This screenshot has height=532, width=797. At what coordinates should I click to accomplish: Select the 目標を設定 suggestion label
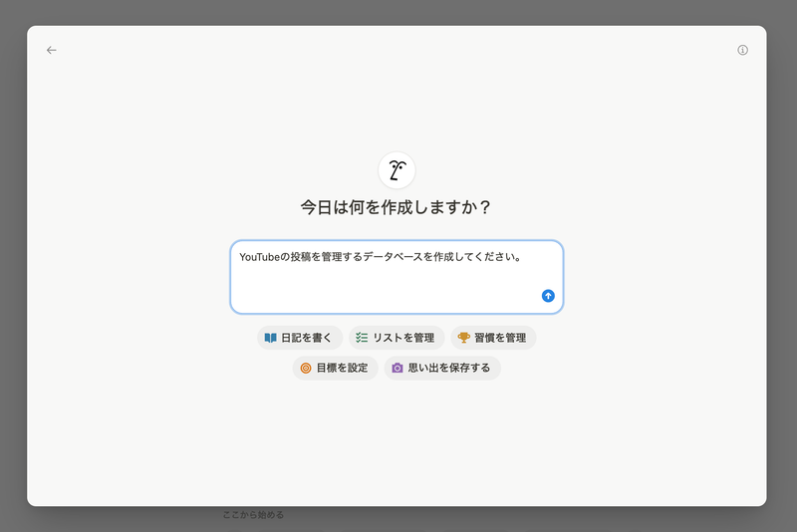tap(342, 368)
